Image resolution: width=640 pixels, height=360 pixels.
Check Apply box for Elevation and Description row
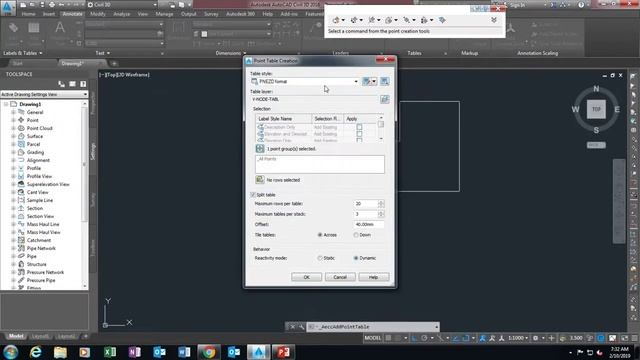359,134
